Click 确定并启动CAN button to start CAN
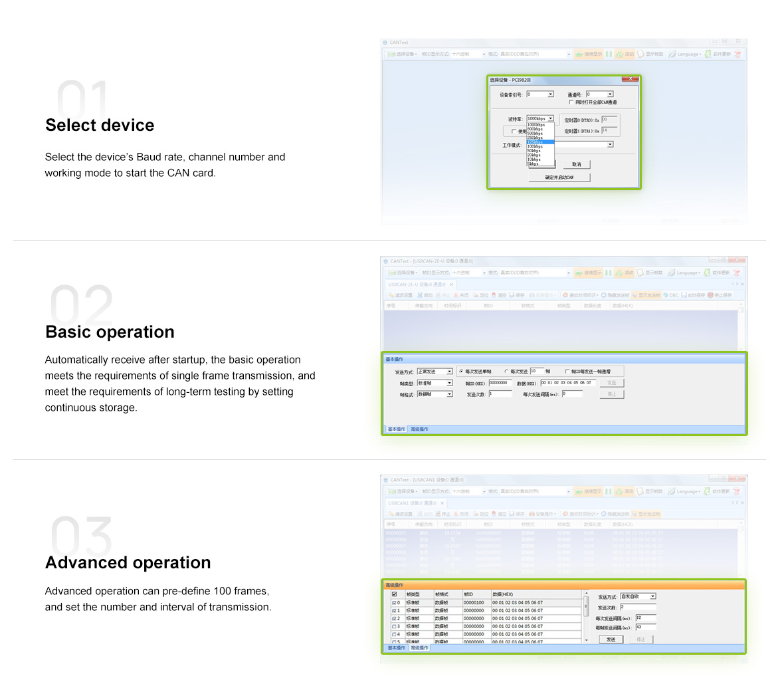Viewport: 784px width, 678px height. click(559, 177)
